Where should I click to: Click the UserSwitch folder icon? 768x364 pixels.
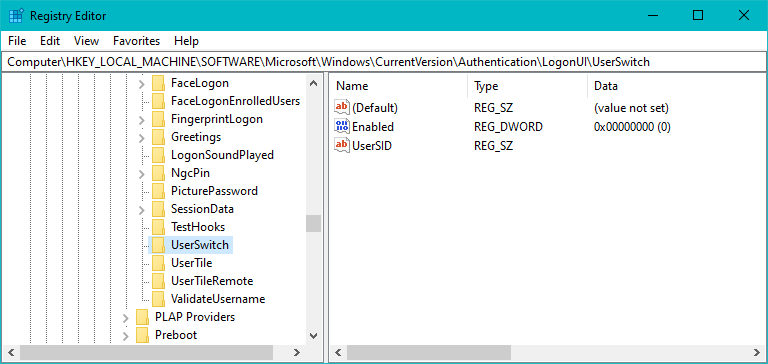tap(158, 244)
